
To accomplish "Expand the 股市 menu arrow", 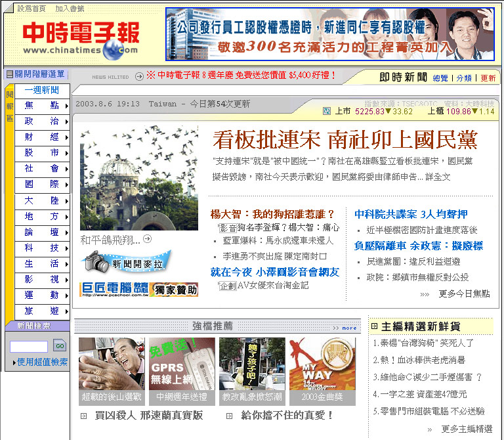I will [66, 153].
